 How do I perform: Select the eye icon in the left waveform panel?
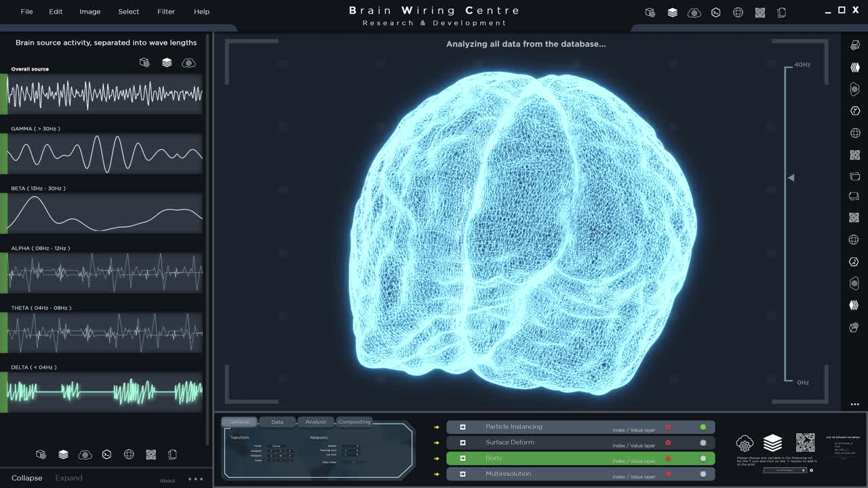(189, 62)
